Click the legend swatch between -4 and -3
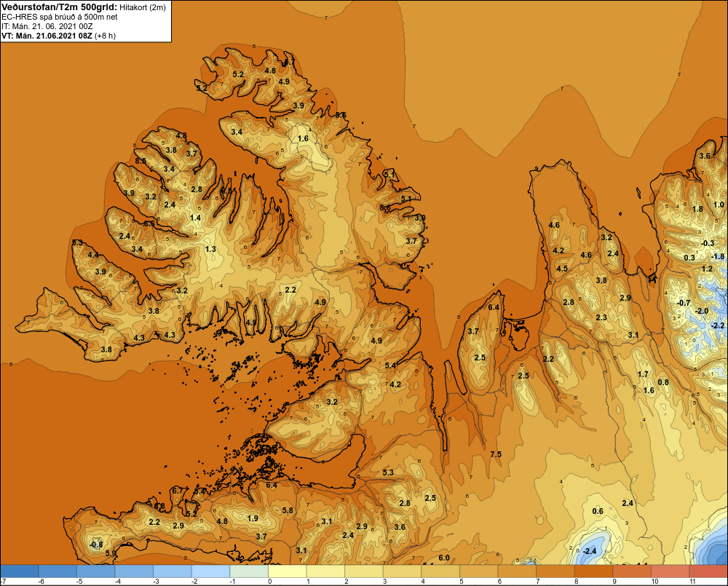The width and height of the screenshot is (728, 586). [x=134, y=571]
